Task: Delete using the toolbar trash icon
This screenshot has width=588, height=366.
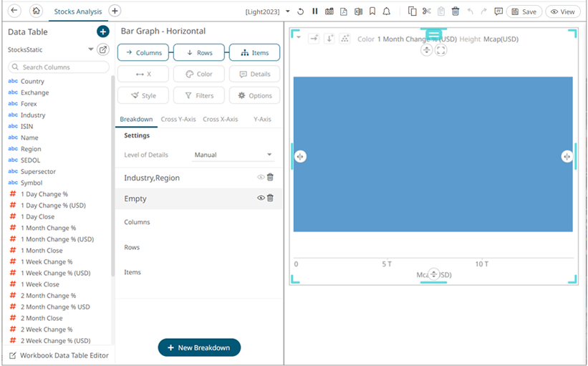Action: pyautogui.click(x=455, y=11)
